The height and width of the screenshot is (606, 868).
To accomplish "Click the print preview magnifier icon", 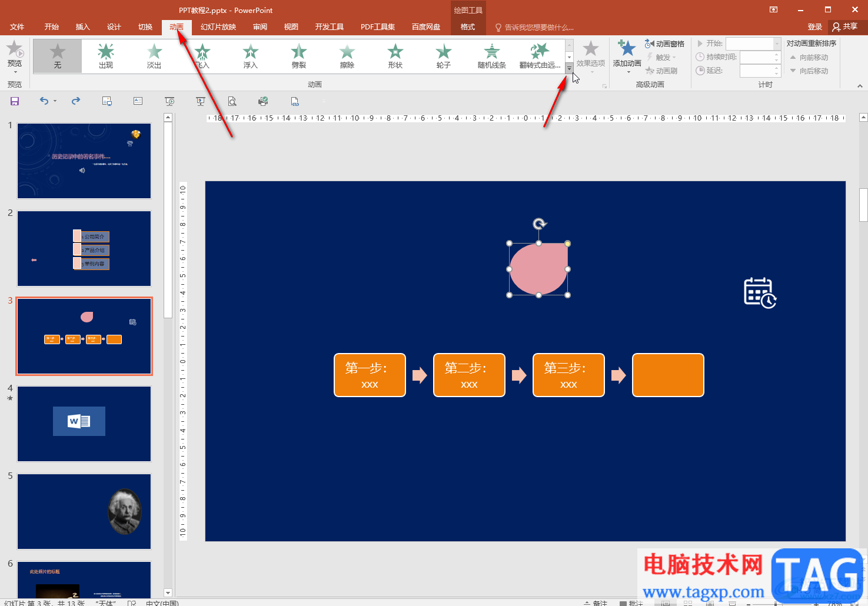I will coord(232,101).
